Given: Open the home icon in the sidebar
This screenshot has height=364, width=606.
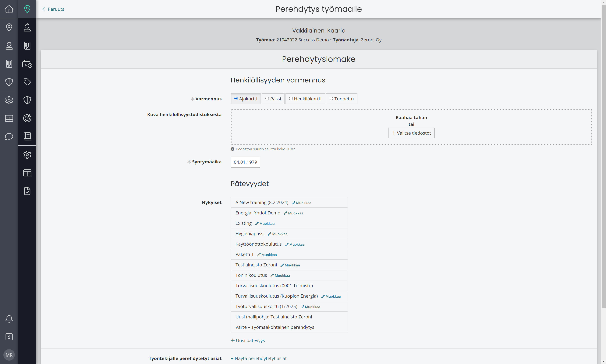Looking at the screenshot, I should coord(9,9).
